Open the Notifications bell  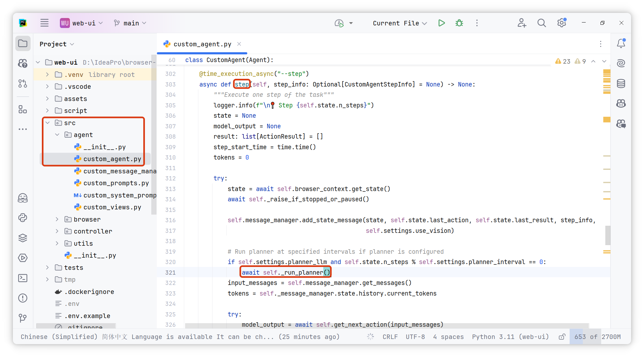click(621, 43)
